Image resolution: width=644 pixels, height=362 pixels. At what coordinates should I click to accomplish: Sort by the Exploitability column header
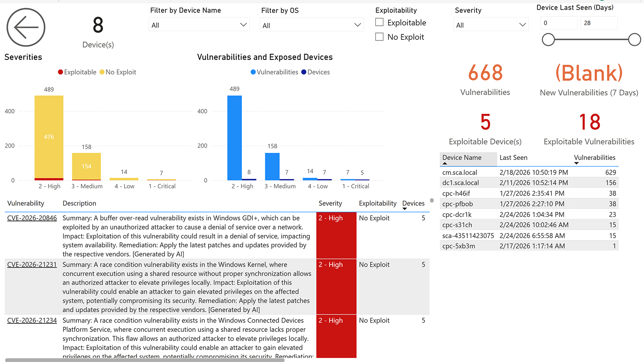378,204
